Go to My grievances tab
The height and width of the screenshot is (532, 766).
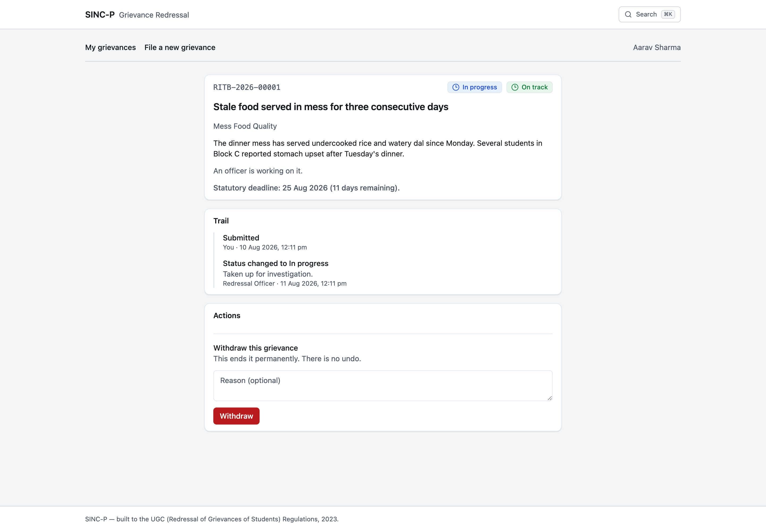coord(110,47)
